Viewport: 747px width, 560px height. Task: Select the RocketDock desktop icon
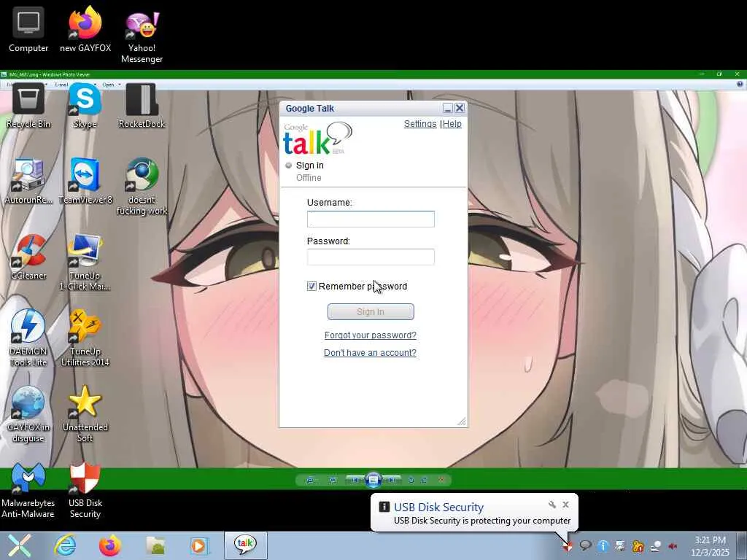142,106
